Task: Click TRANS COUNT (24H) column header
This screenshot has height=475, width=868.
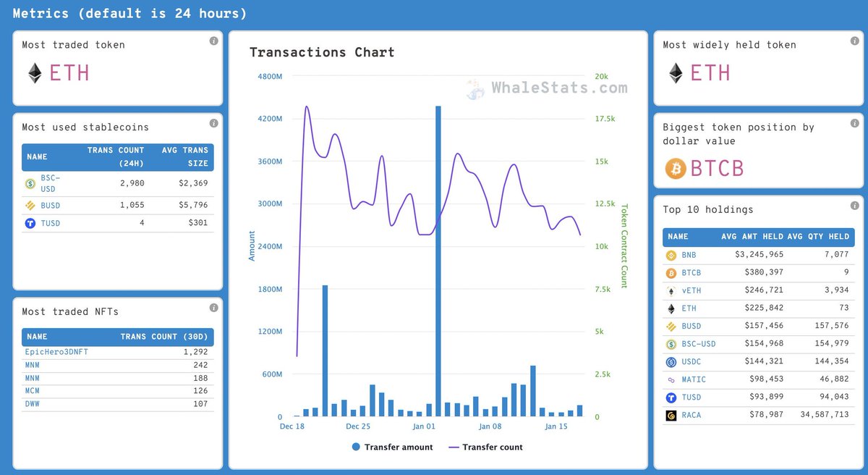Action: pos(115,156)
